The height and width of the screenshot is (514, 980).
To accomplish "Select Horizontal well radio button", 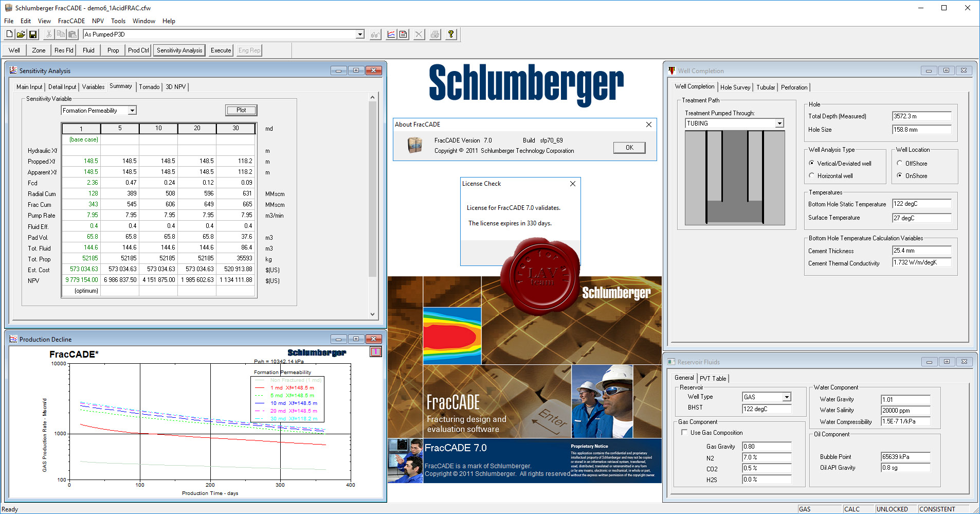I will pos(812,175).
